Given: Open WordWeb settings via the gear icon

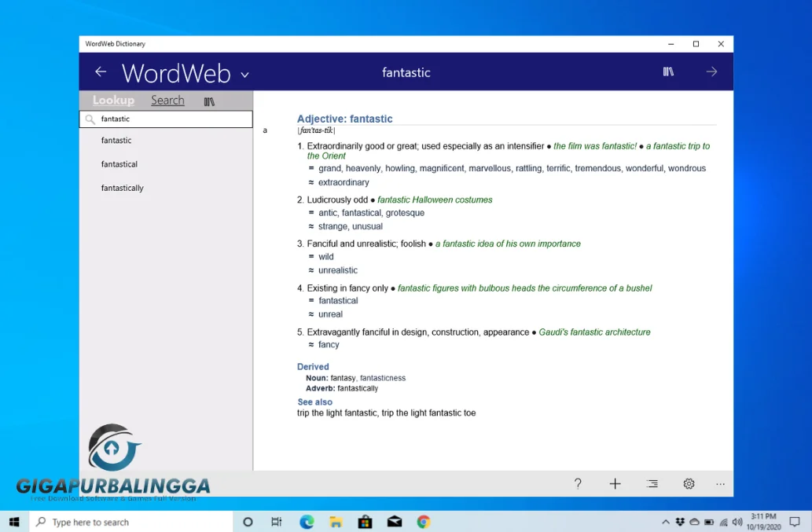Looking at the screenshot, I should click(x=689, y=483).
